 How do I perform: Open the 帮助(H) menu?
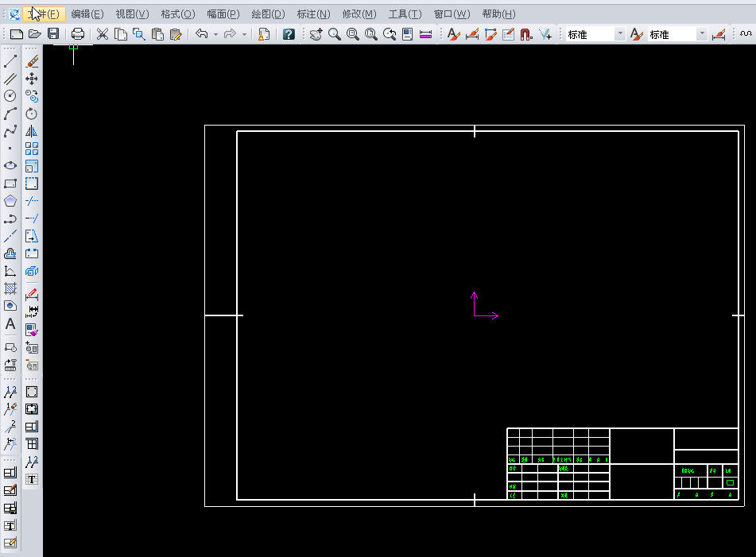pos(498,14)
